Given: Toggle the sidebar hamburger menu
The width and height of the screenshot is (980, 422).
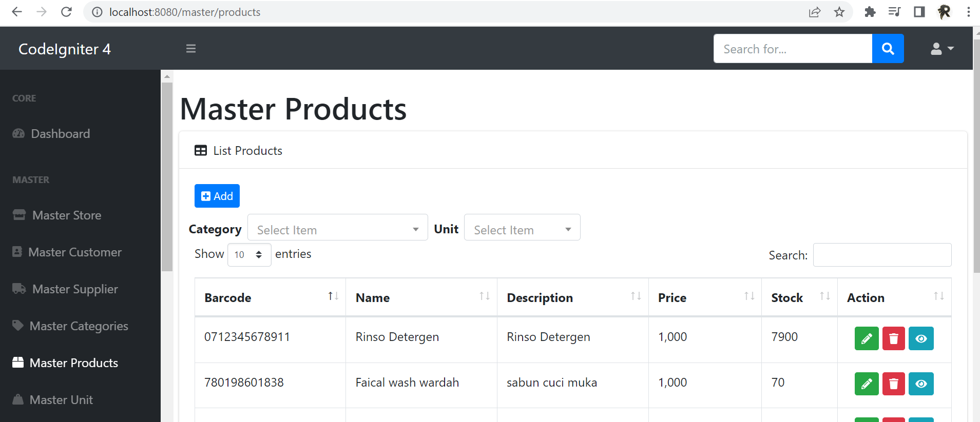Looking at the screenshot, I should click(191, 49).
